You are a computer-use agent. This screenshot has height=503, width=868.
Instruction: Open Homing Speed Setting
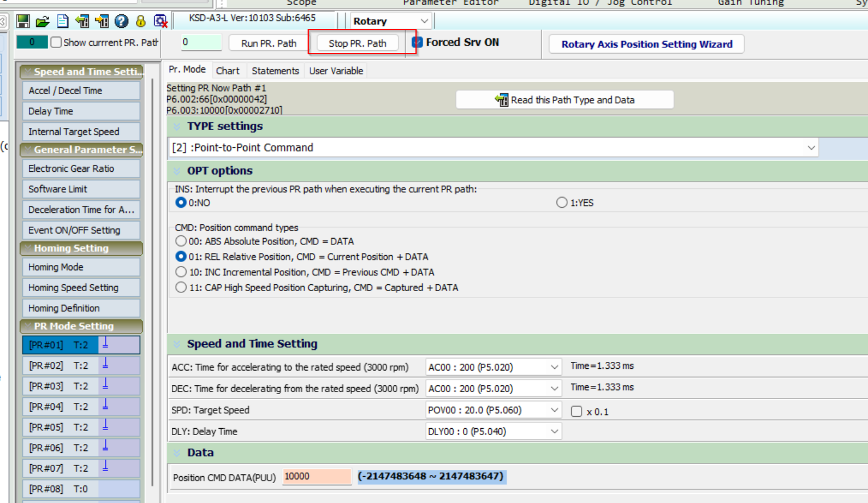pos(81,287)
